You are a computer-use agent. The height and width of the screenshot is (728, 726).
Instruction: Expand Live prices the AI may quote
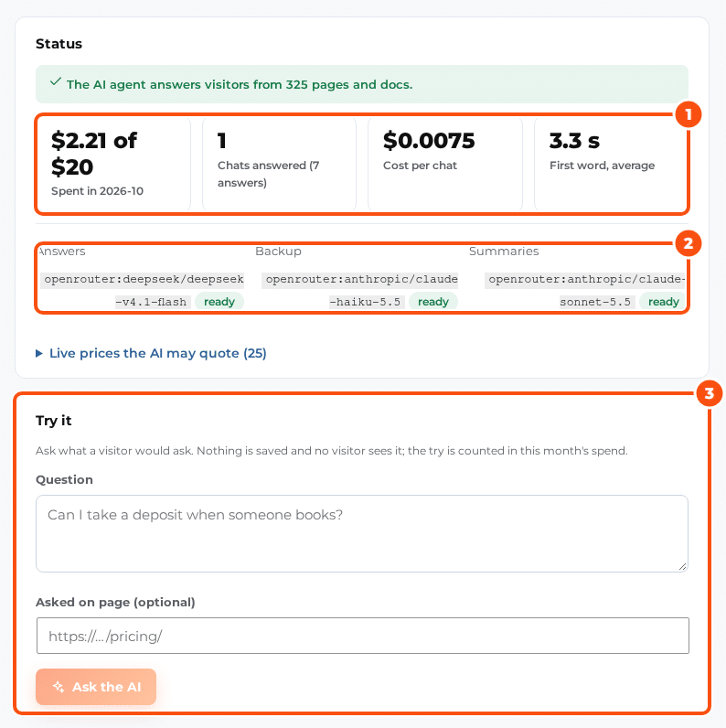pyautogui.click(x=152, y=353)
